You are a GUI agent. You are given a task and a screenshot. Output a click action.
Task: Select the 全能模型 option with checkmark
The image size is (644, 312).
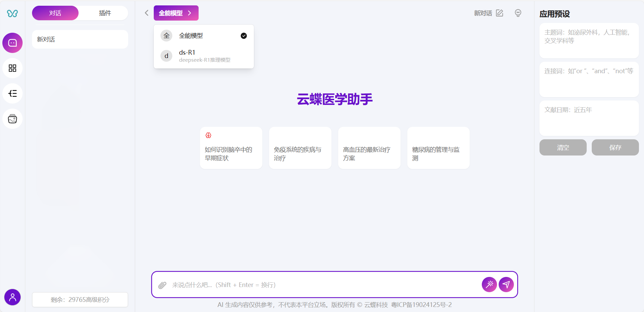point(204,36)
